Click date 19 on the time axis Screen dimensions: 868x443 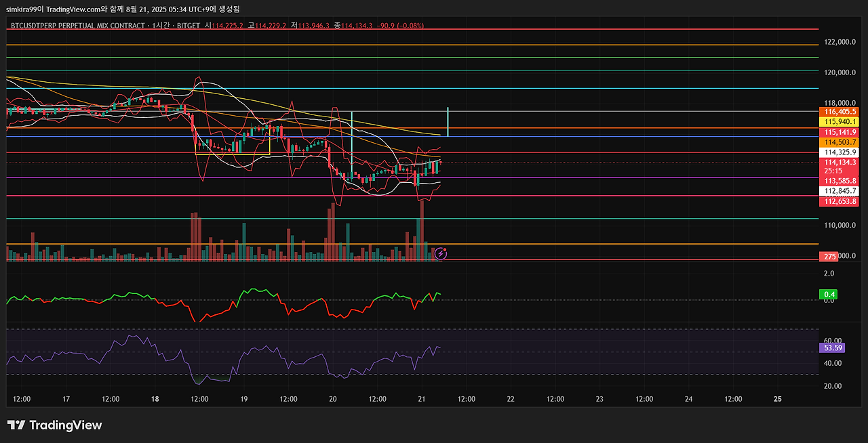(244, 399)
